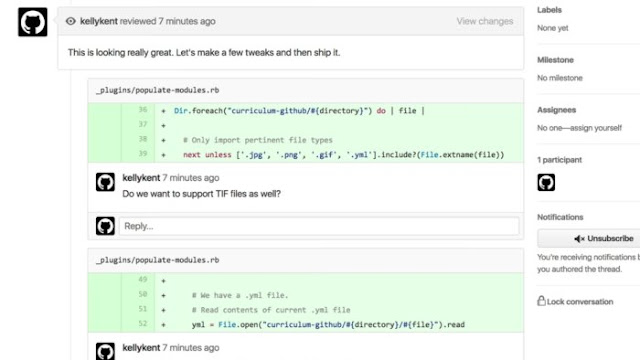Click kellykent's large avatar beside the review
The height and width of the screenshot is (360, 640).
(x=33, y=22)
